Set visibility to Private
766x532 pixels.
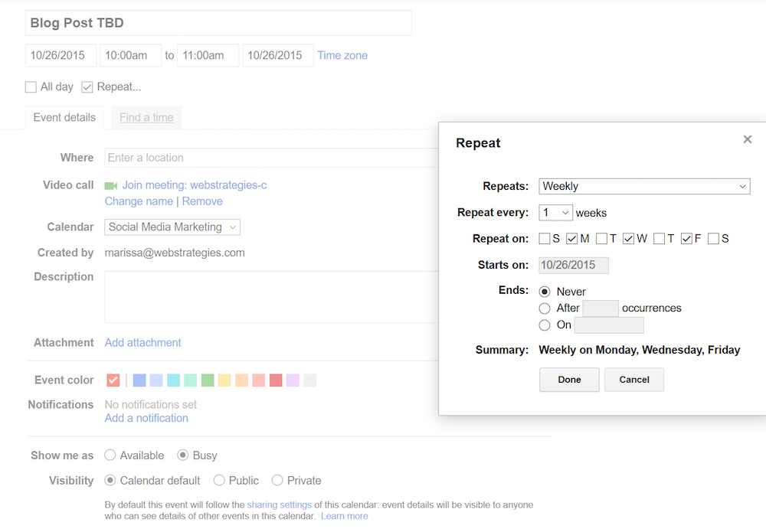[x=277, y=481]
